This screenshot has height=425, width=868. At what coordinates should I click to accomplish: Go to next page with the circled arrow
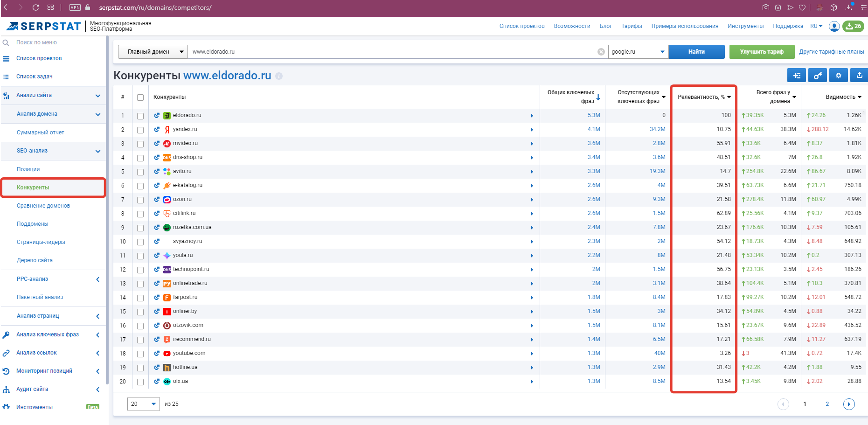click(x=849, y=404)
